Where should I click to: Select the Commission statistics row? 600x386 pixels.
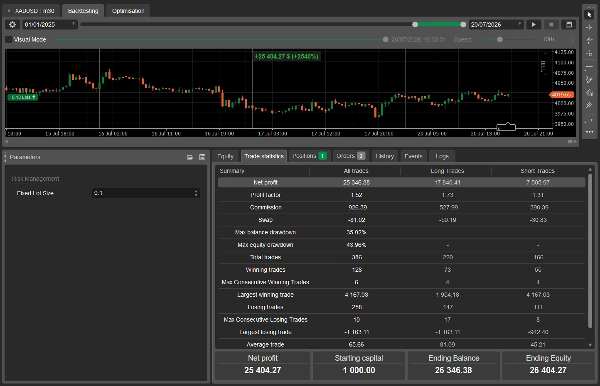click(401, 207)
